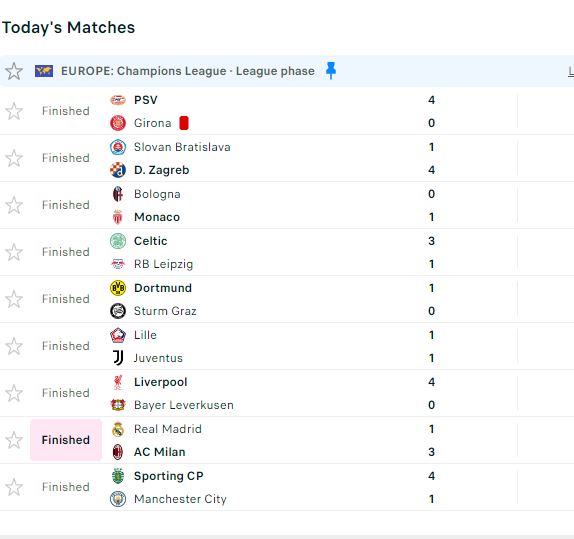Open the Bayer Leverkusen team row
This screenshot has height=539, width=574.
point(271,405)
